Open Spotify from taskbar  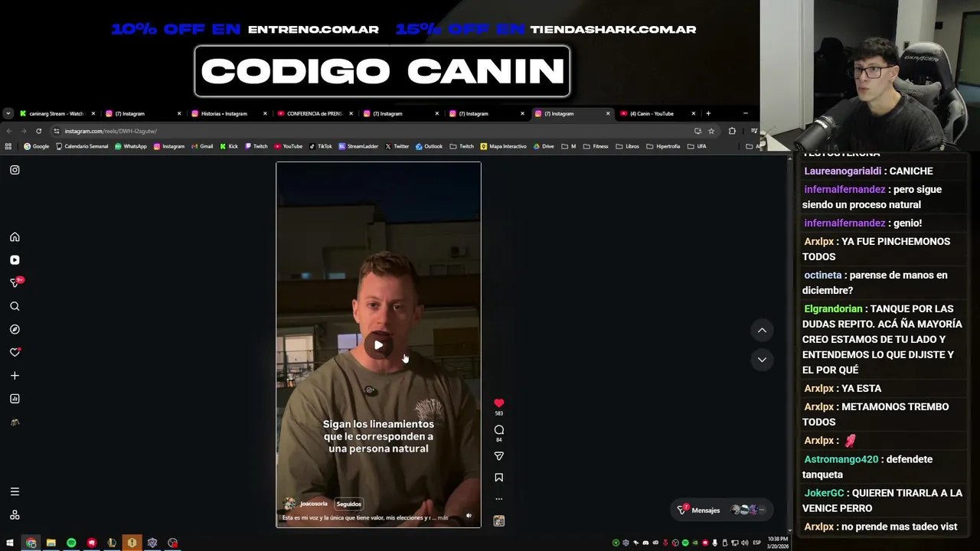coord(71,543)
